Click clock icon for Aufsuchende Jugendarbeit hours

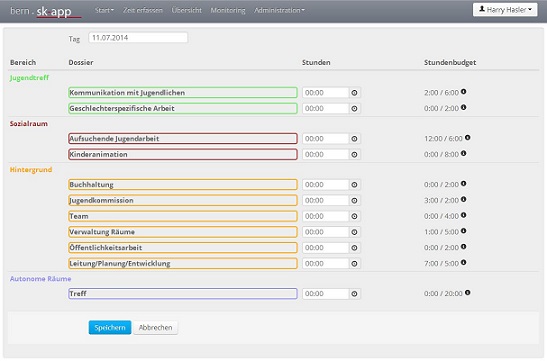click(x=354, y=139)
